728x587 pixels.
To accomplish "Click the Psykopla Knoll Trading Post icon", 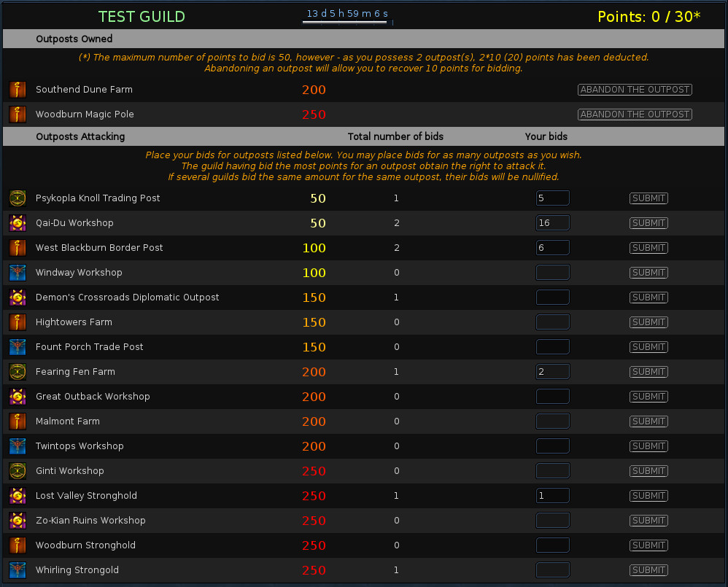I will click(x=18, y=198).
